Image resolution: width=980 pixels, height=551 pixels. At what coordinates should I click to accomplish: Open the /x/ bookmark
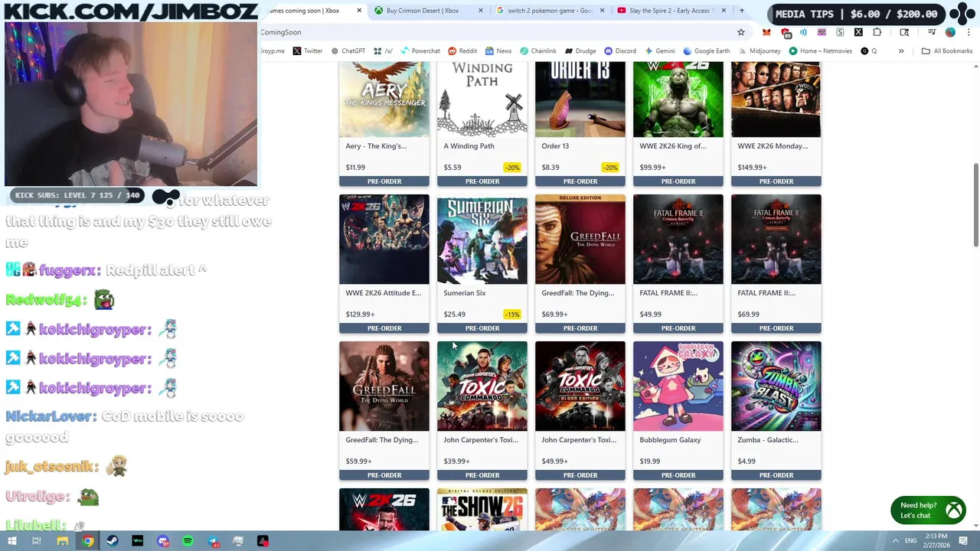click(384, 51)
